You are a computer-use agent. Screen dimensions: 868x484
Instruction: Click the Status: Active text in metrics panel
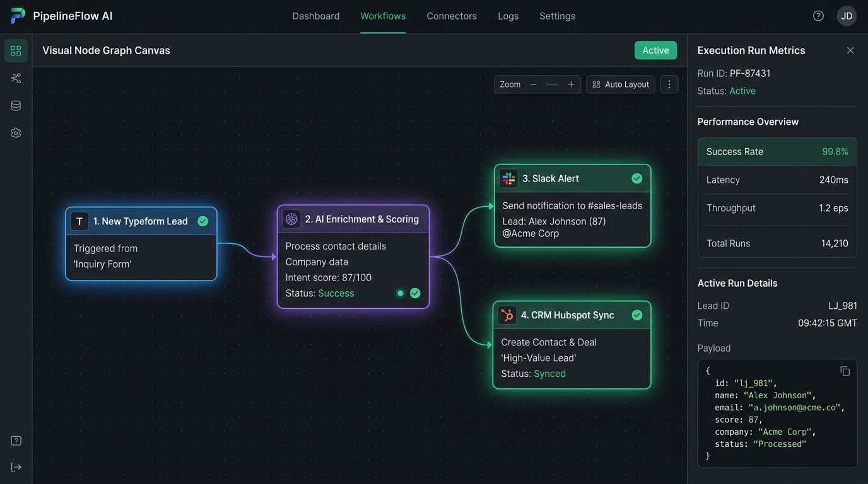click(x=727, y=91)
